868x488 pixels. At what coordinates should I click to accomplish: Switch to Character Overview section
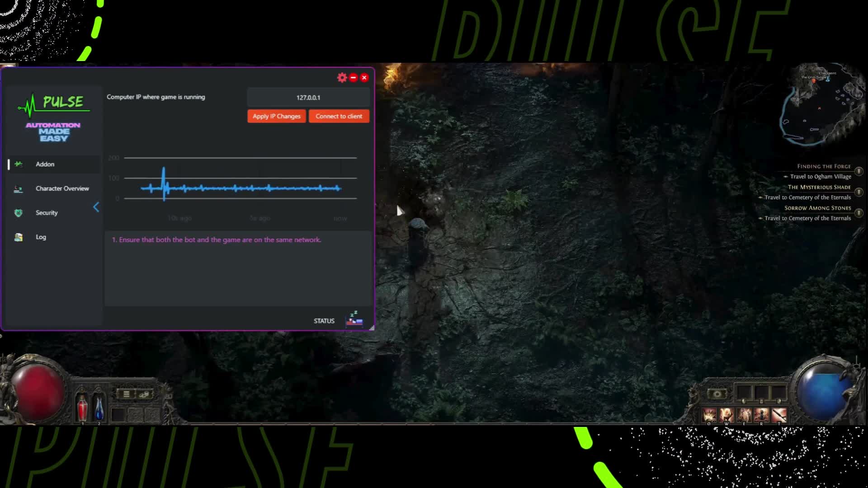coord(62,188)
